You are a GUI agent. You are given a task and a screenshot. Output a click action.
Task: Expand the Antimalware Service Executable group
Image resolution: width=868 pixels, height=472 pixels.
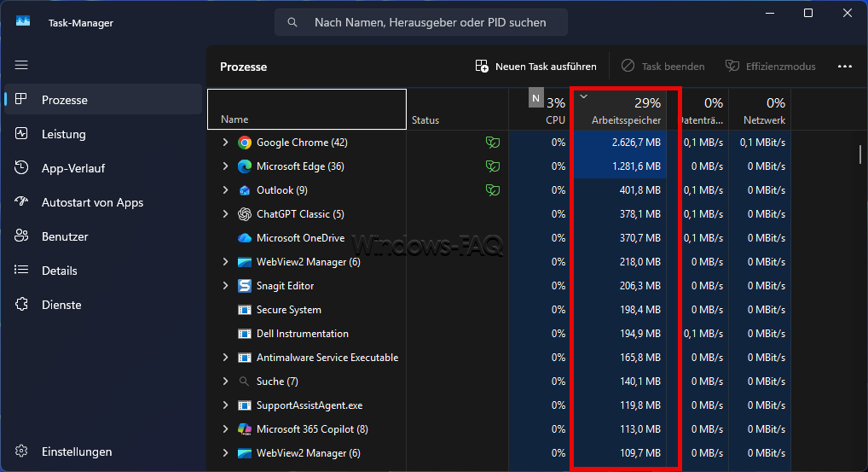(225, 358)
